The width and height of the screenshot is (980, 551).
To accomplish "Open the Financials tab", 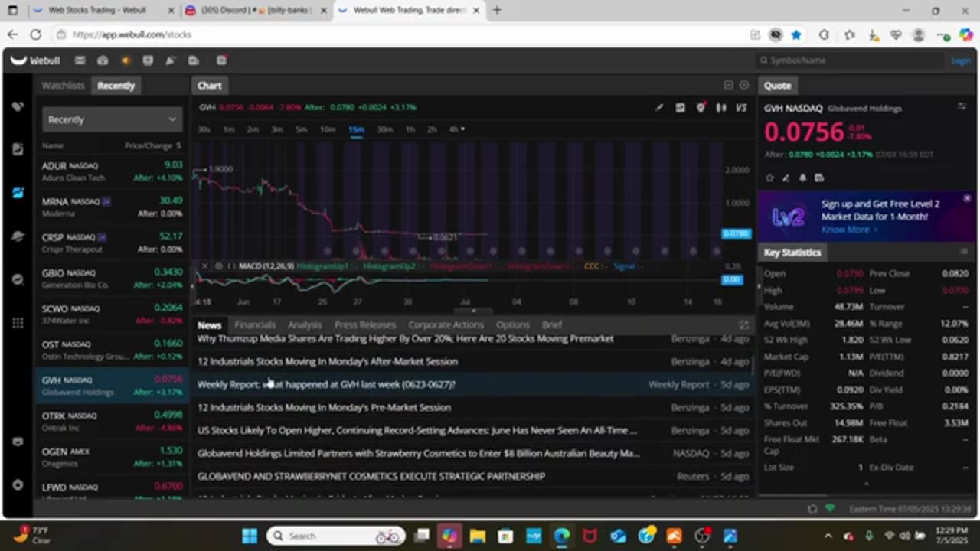I will point(255,324).
